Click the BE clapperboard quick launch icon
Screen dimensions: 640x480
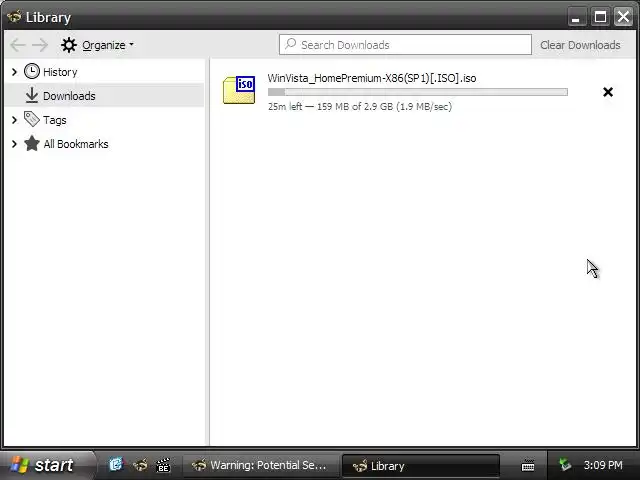[163, 465]
